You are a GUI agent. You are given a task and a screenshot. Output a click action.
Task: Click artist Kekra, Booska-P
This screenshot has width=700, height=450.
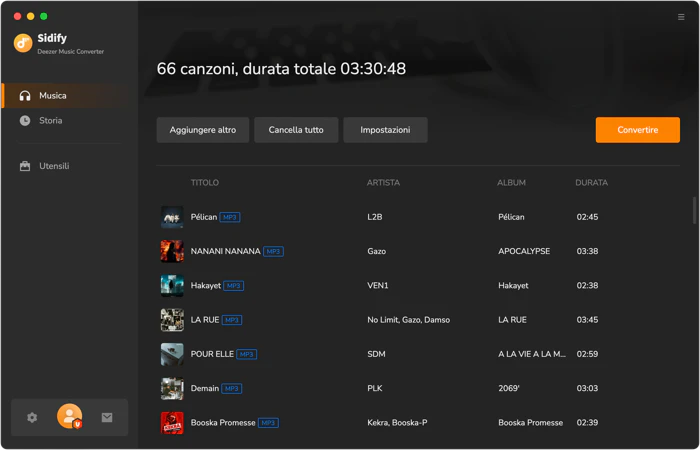point(397,423)
